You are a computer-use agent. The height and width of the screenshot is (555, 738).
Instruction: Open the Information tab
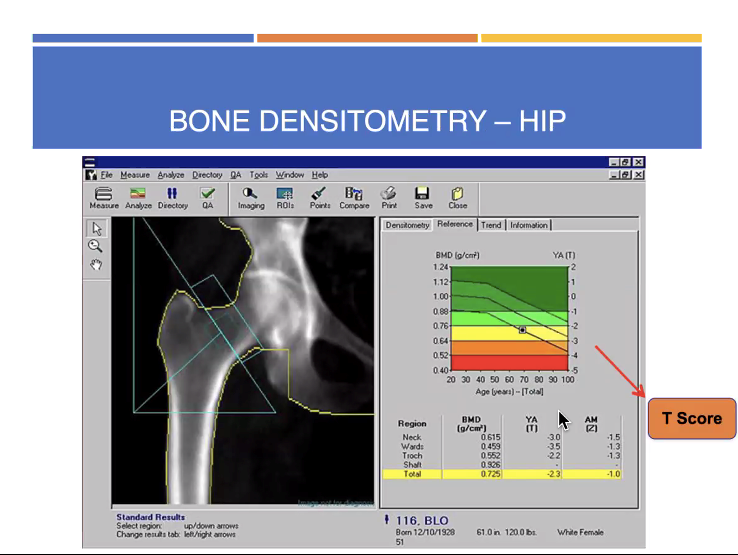click(529, 225)
